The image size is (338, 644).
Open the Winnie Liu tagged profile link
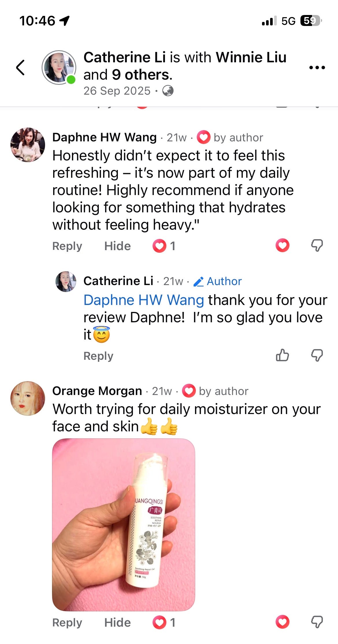[251, 57]
